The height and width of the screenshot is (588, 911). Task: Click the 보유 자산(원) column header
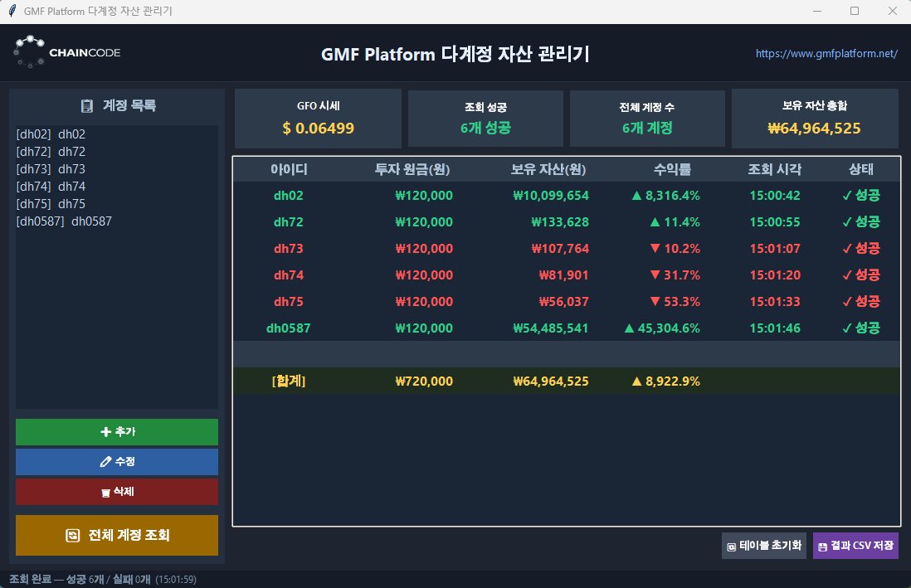548,169
